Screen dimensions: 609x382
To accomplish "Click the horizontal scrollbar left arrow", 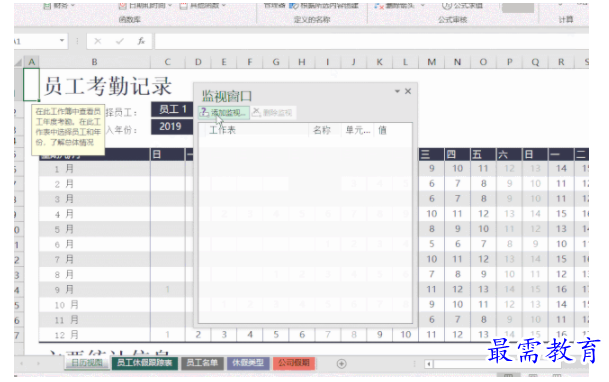I will 429,364.
